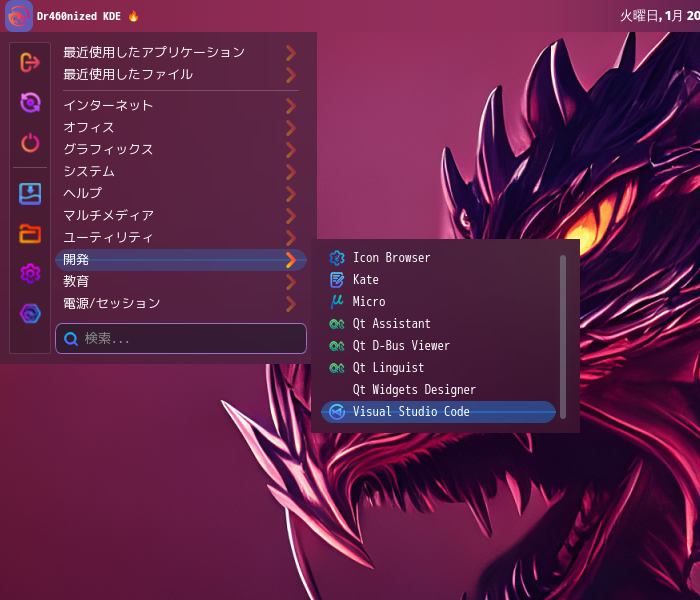
Task: Open the system settings gear icon
Action: click(x=30, y=273)
